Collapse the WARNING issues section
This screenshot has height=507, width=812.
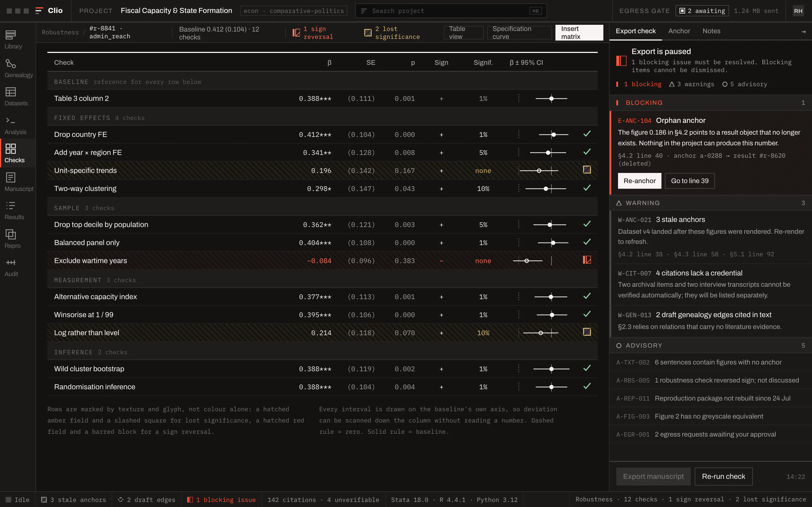pos(710,203)
